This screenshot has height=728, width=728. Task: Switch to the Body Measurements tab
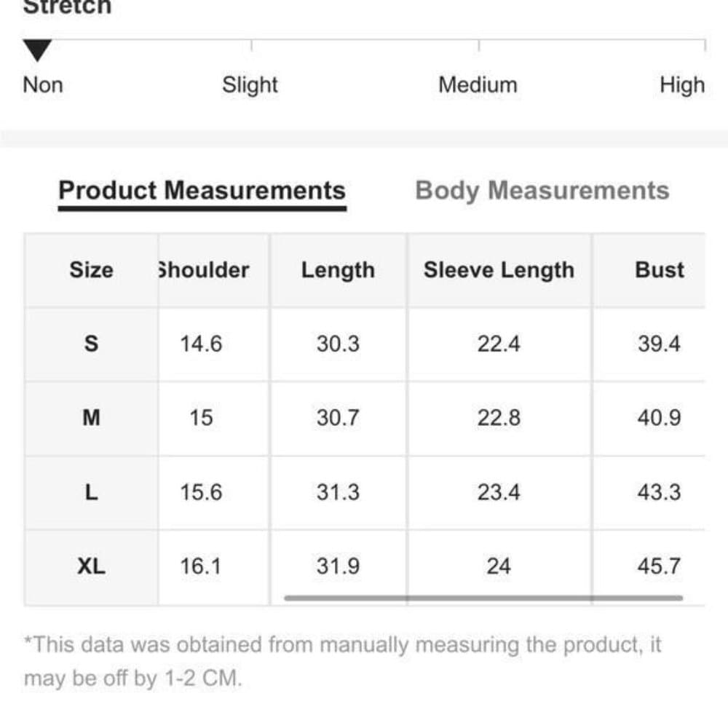(x=542, y=191)
